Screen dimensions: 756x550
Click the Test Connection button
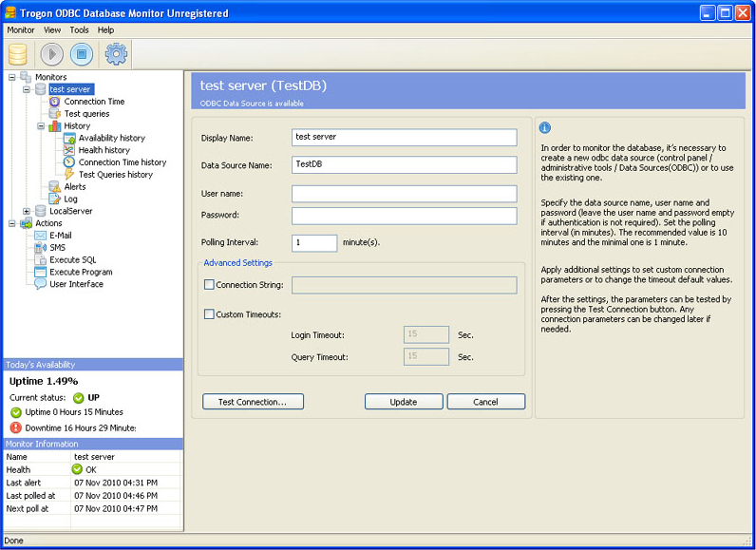tap(253, 402)
